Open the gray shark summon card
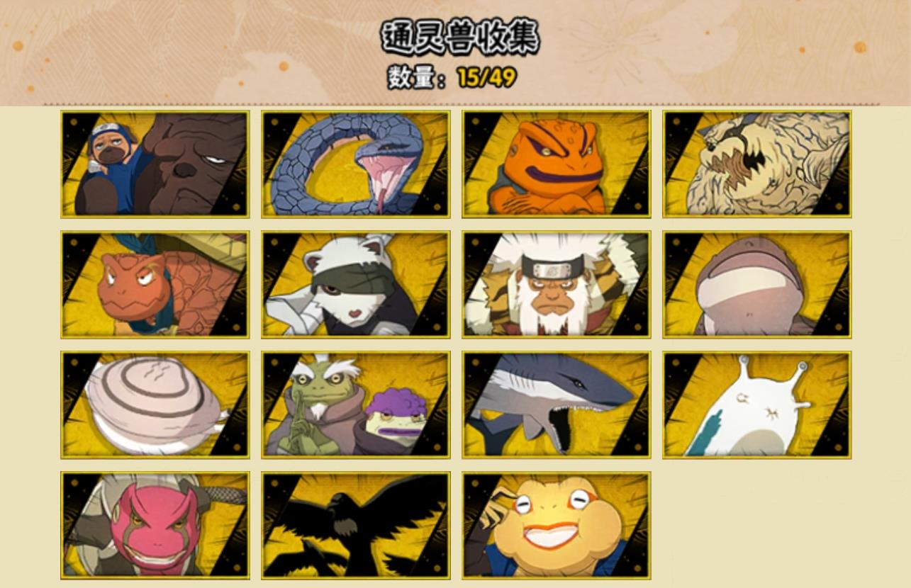This screenshot has width=911, height=588. pos(557,405)
